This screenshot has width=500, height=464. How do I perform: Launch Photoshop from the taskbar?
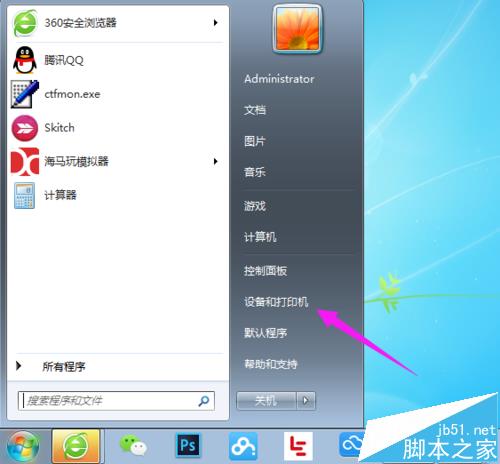(188, 445)
